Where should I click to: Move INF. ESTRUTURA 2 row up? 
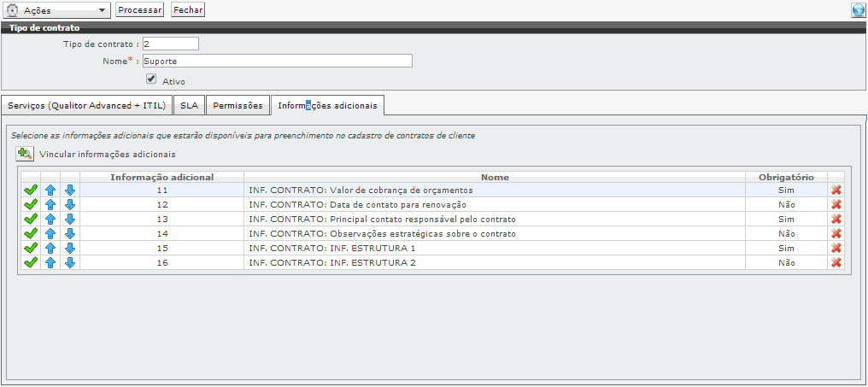click(50, 263)
